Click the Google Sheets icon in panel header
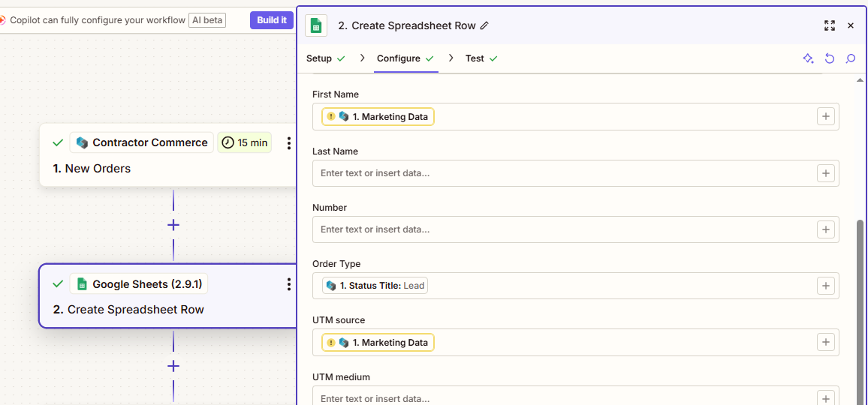Image resolution: width=868 pixels, height=405 pixels. click(316, 25)
